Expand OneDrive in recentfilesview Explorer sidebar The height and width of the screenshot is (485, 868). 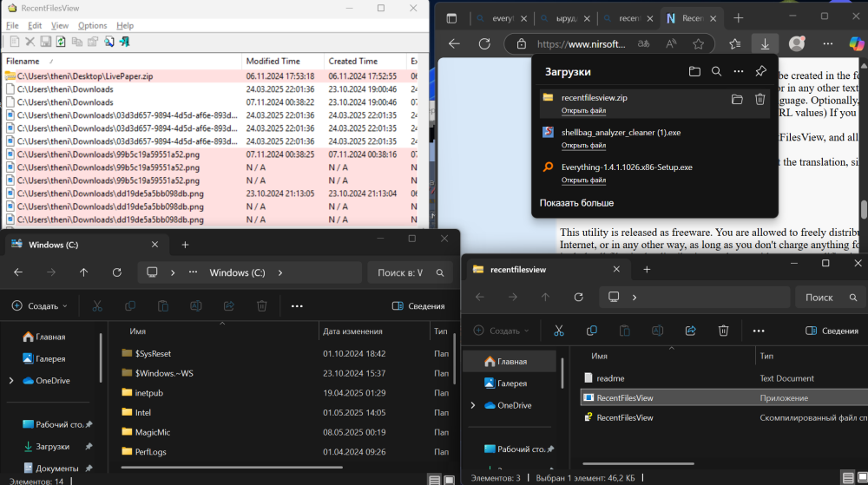[x=473, y=405]
